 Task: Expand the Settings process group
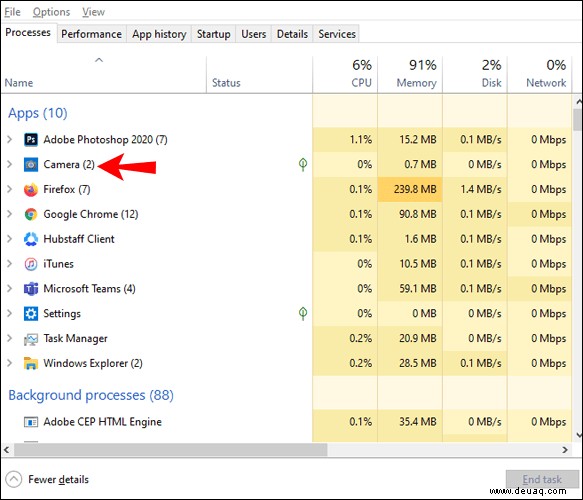[x=10, y=313]
